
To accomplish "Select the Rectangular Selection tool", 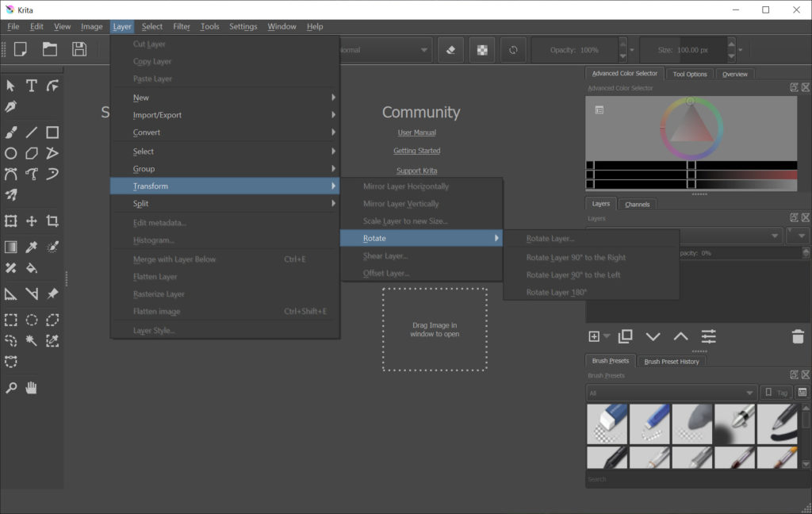I will click(x=10, y=320).
